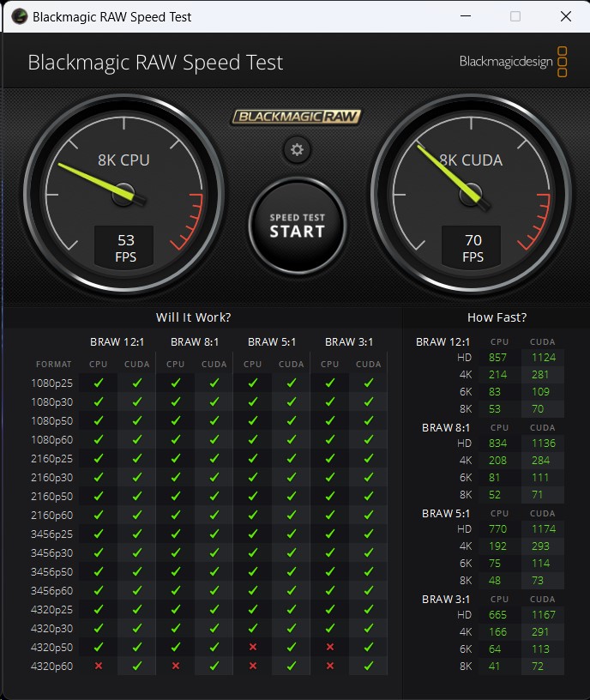Viewport: 590px width, 700px height.
Task: Click the checkmark for 3456p60 BRAW 12:1 CUDA
Action: [137, 590]
